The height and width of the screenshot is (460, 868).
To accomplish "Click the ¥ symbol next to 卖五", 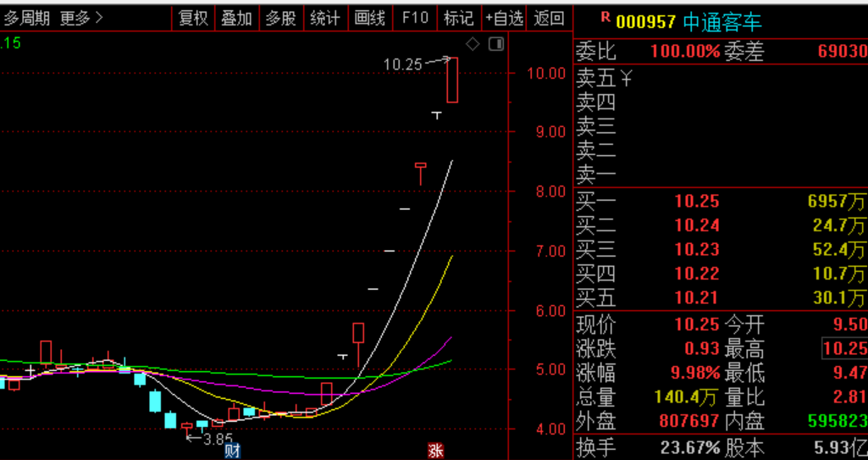I will pyautogui.click(x=627, y=79).
